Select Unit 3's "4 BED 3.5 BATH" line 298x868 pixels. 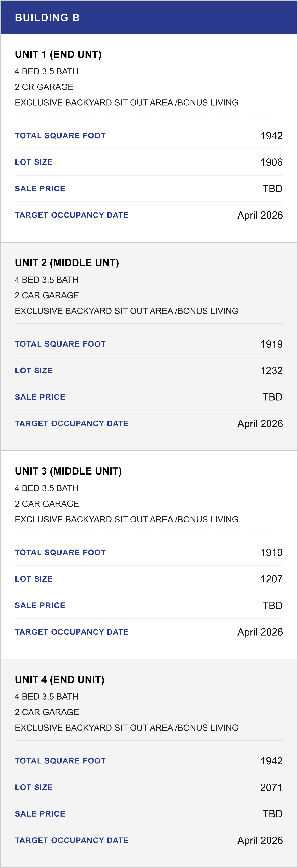tap(47, 488)
